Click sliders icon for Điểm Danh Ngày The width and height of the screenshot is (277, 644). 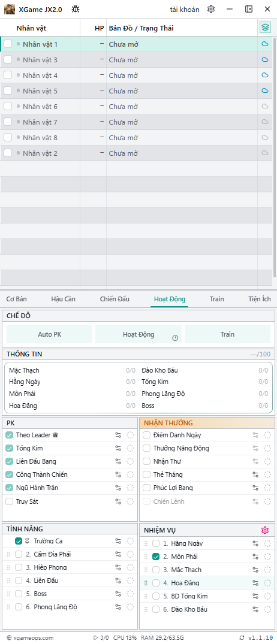coord(255,435)
